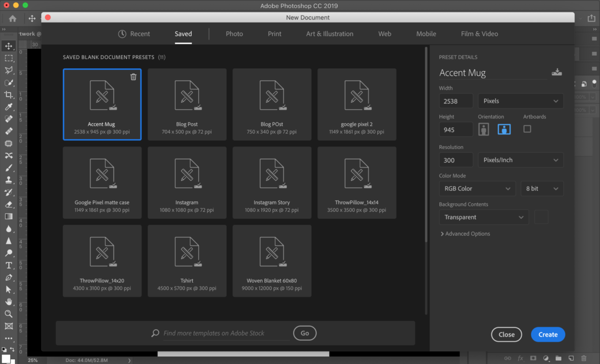Enable the Artboards checkbox

(x=527, y=129)
